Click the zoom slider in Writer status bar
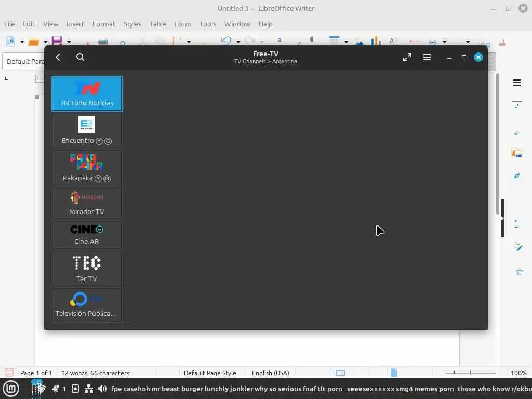This screenshot has height=399, width=532. [470, 373]
